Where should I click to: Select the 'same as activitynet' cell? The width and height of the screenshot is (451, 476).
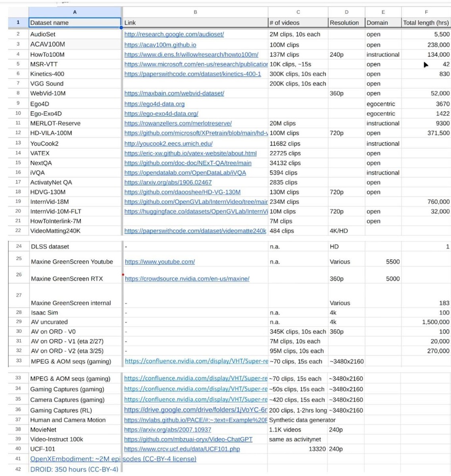coord(297,439)
